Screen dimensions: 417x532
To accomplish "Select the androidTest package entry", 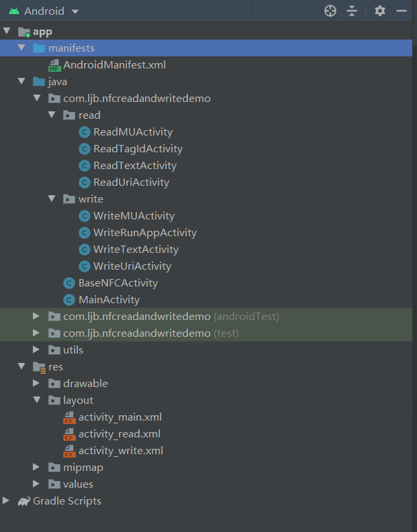I will (x=171, y=317).
